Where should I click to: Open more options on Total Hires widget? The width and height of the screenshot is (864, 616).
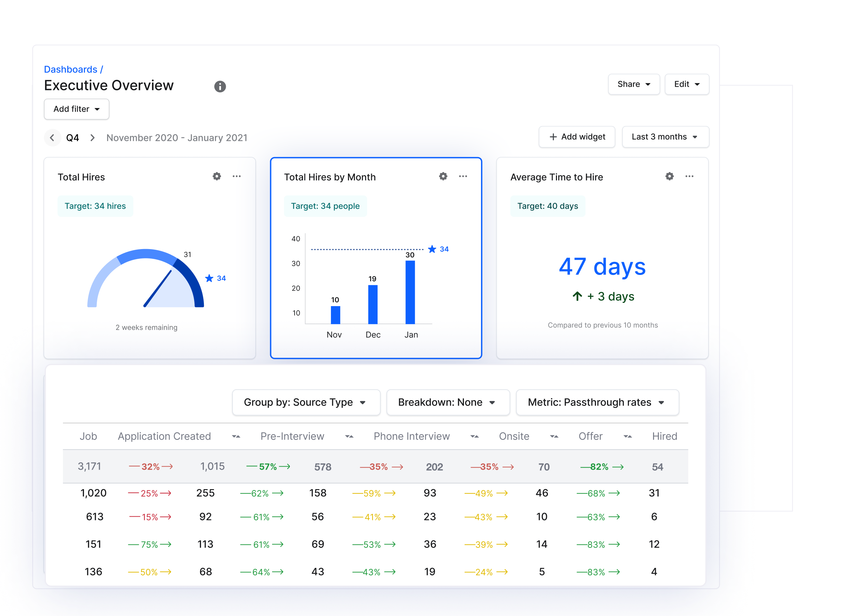236,176
